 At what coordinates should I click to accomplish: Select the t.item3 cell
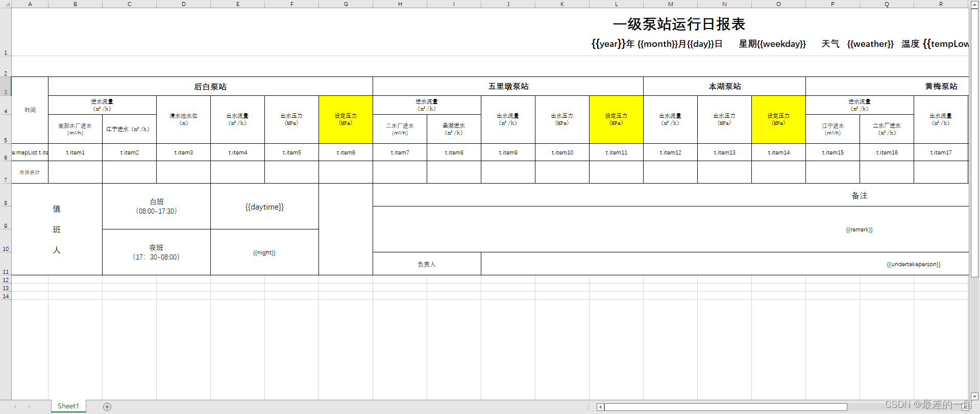pos(184,152)
